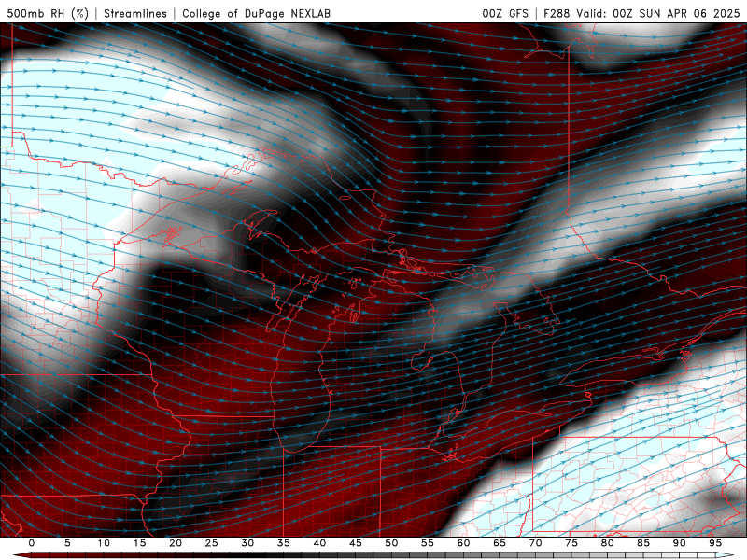Click the '0' color scale label

[32, 543]
